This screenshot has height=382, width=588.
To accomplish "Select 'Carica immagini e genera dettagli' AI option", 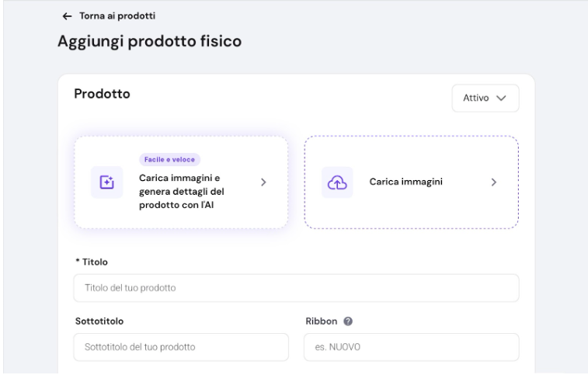I will (192, 191).
